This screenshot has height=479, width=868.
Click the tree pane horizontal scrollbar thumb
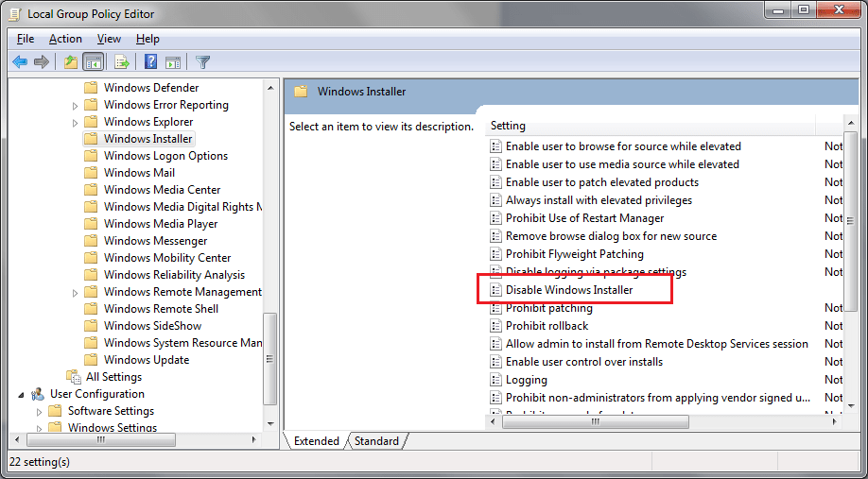(101, 439)
